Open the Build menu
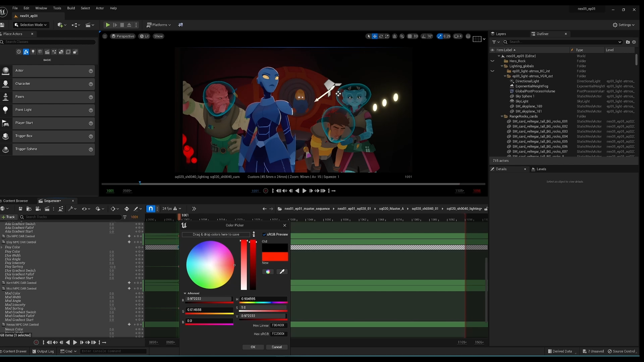The image size is (644, 362). tap(71, 8)
